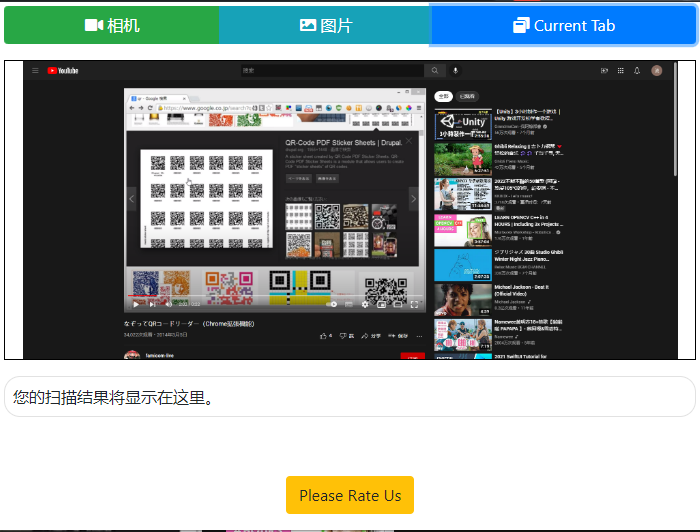The height and width of the screenshot is (532, 700).
Task: Mute the video with the speaker icon
Action: (169, 304)
